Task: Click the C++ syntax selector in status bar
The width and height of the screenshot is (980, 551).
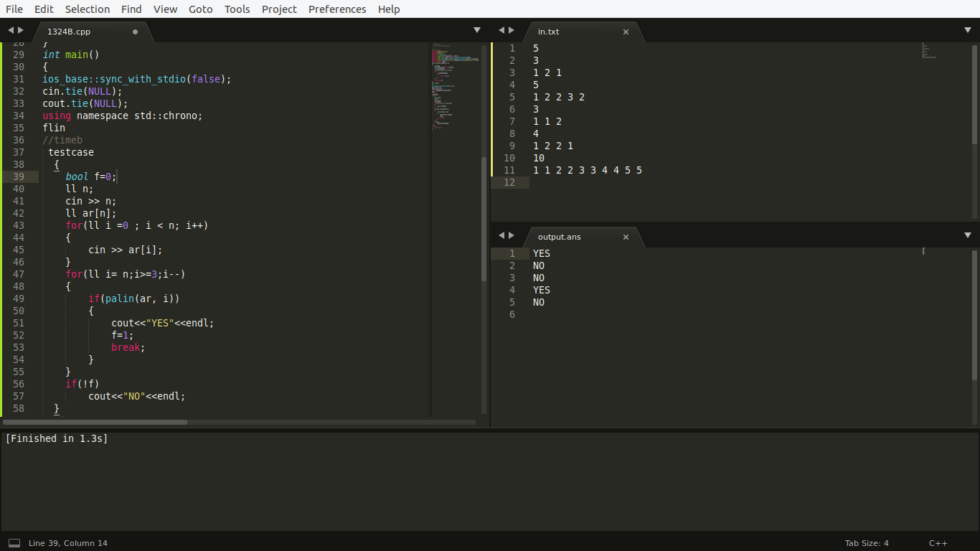Action: point(938,543)
